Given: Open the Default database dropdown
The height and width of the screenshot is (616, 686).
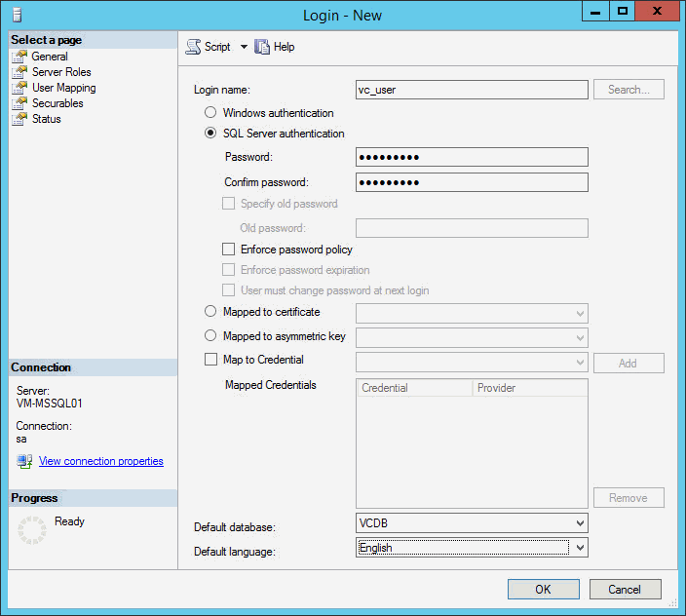Looking at the screenshot, I should click(x=580, y=524).
